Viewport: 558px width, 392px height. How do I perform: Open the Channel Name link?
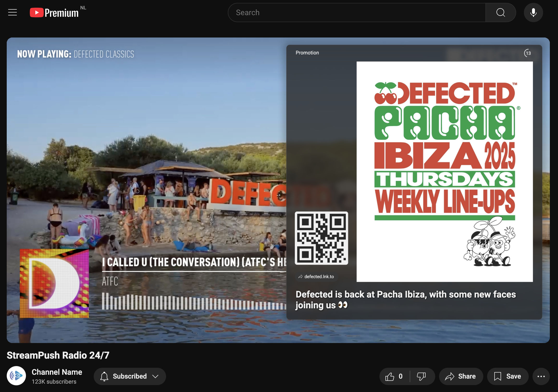[57, 372]
